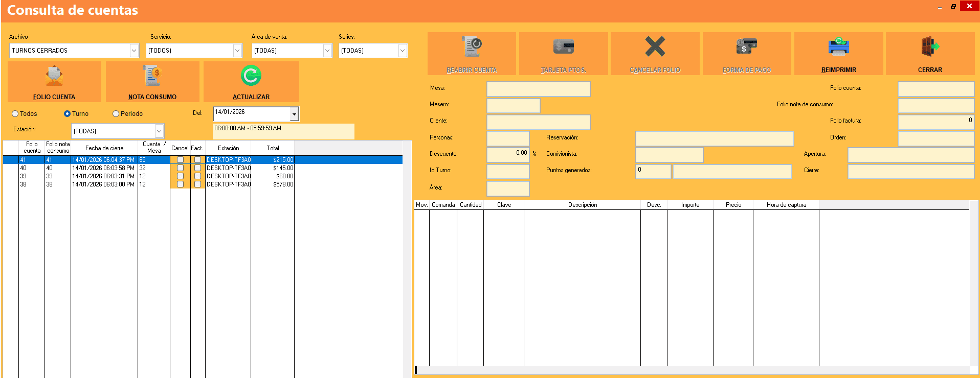This screenshot has width=980, height=378.
Task: Open the Series dropdown
Action: click(x=403, y=51)
